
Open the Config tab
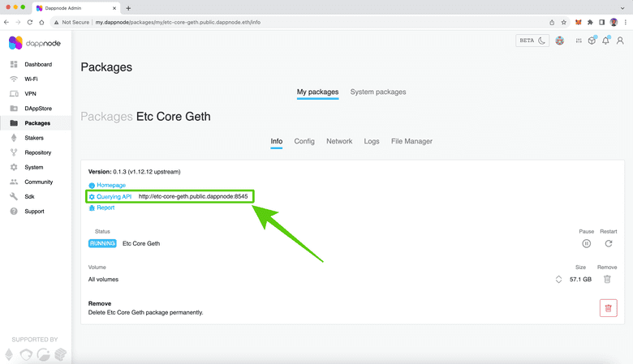pyautogui.click(x=304, y=141)
